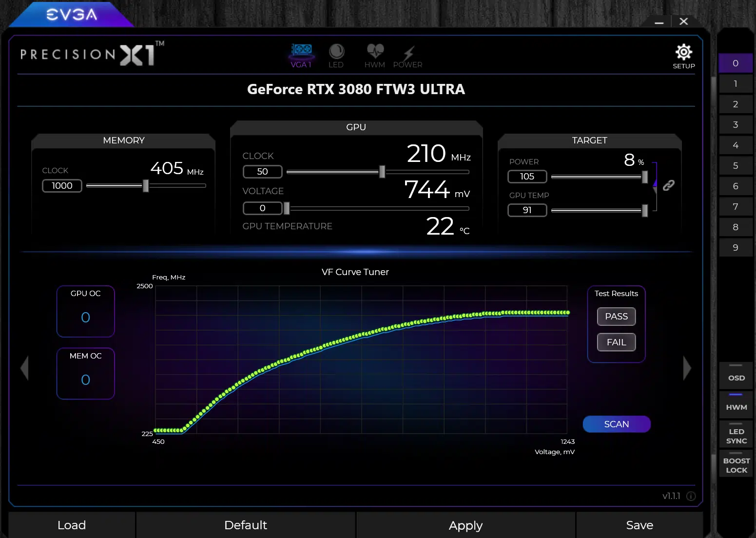Click the GPU clock slider handle
Image resolution: width=756 pixels, height=538 pixels.
382,172
